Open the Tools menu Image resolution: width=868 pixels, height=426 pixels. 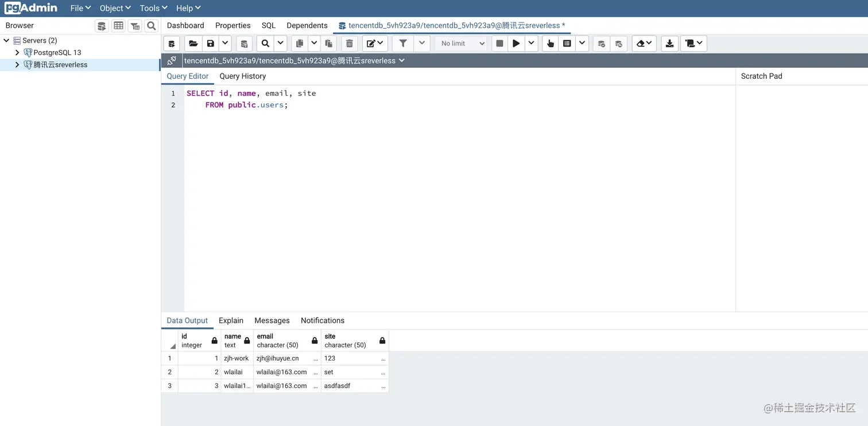tap(153, 8)
